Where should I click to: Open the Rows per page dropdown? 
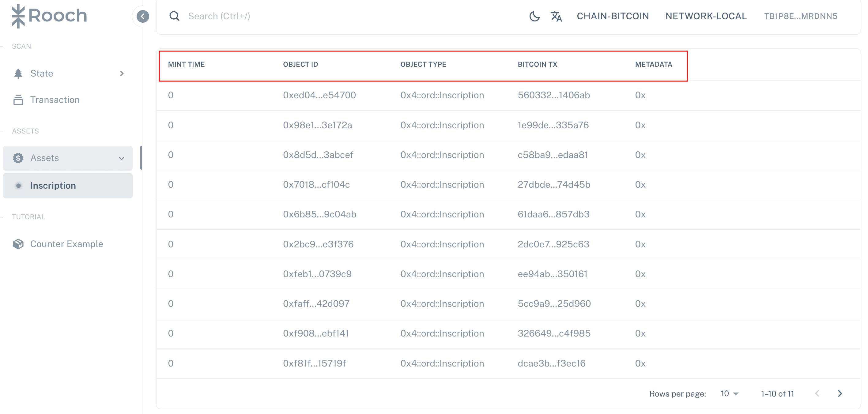pyautogui.click(x=730, y=393)
